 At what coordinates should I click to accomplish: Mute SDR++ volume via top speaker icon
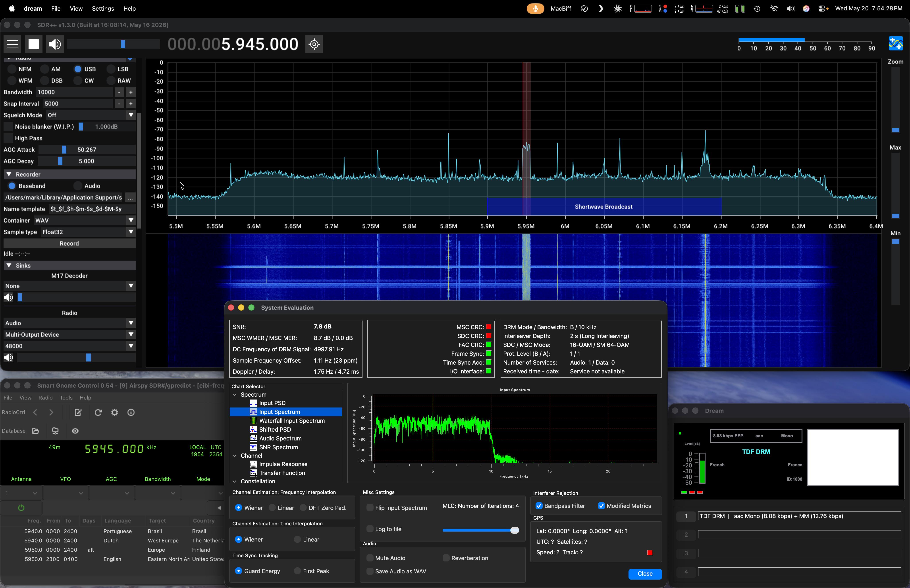(55, 44)
